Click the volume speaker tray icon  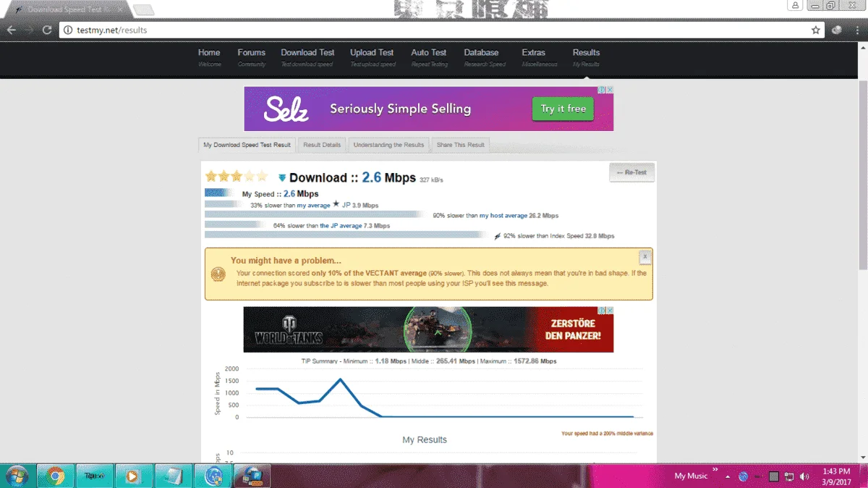click(x=804, y=476)
